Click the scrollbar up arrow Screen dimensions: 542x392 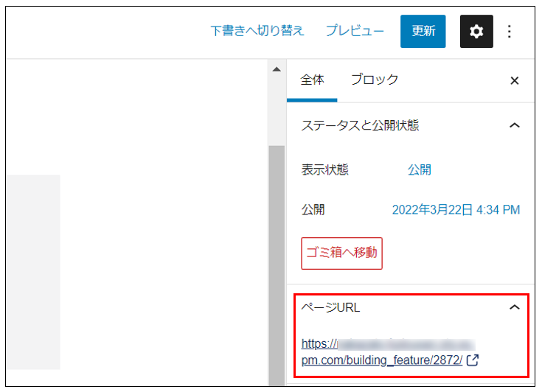click(277, 69)
